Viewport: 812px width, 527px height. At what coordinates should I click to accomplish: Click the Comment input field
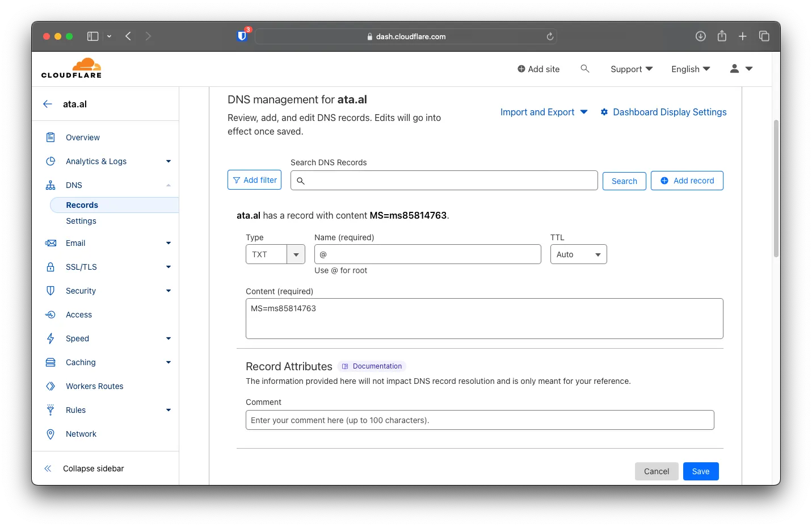click(480, 420)
